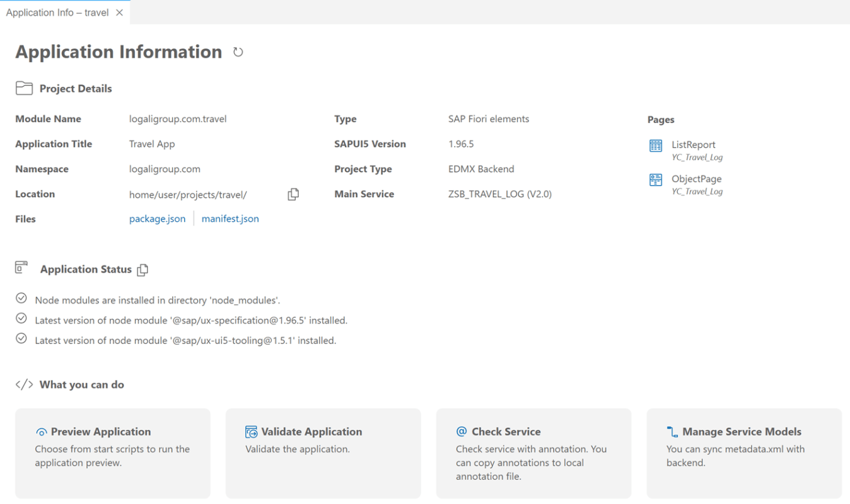Click the node_modules directory status message
This screenshot has height=504, width=850.
158,301
